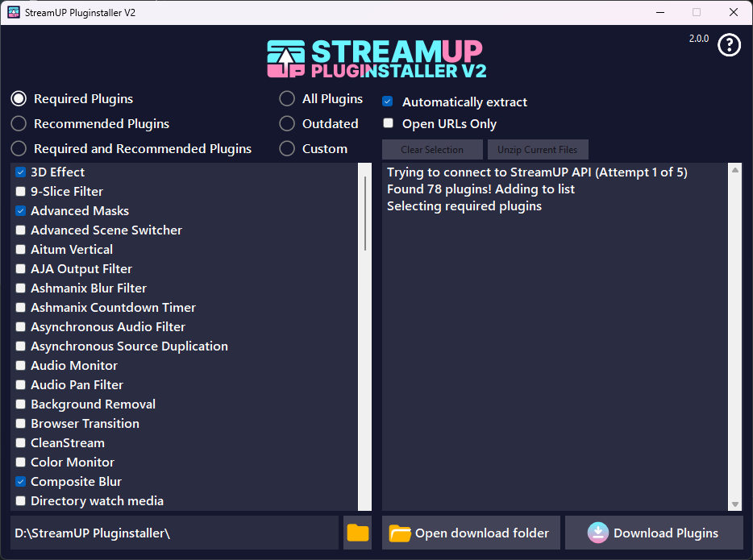753x560 pixels.
Task: Uncheck the Advanced Masks plugin
Action: [21, 210]
